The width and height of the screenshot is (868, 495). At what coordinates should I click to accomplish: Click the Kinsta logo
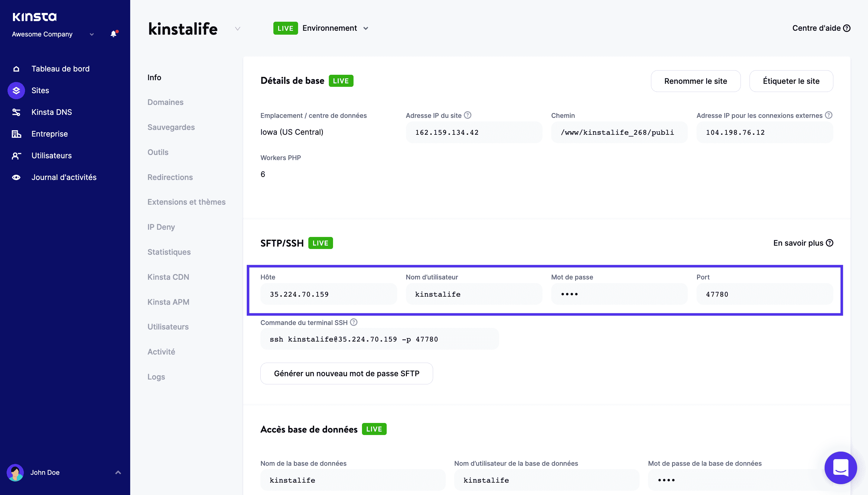pos(34,16)
